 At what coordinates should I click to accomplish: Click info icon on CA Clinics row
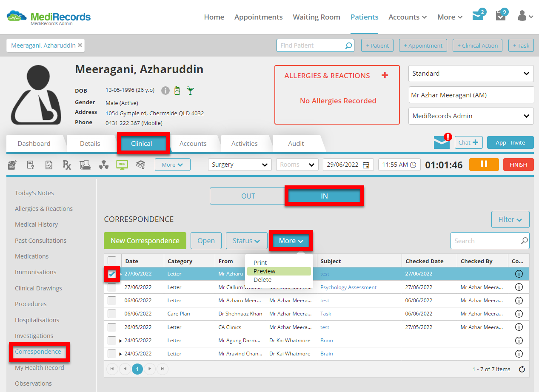click(x=519, y=327)
